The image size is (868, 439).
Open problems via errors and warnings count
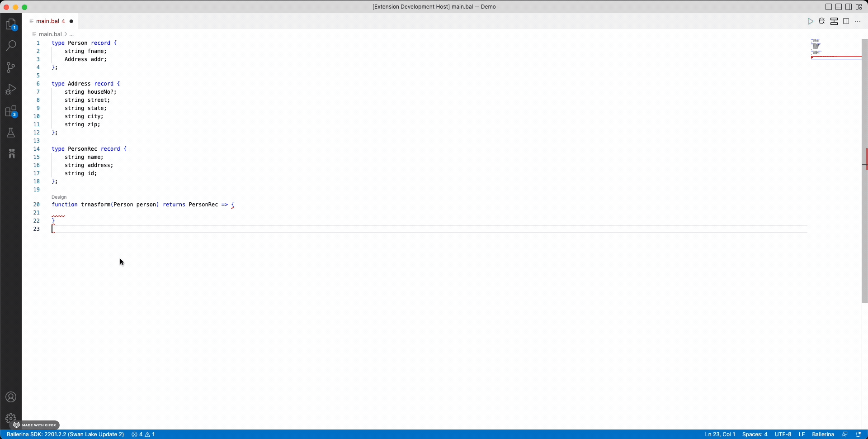(143, 434)
